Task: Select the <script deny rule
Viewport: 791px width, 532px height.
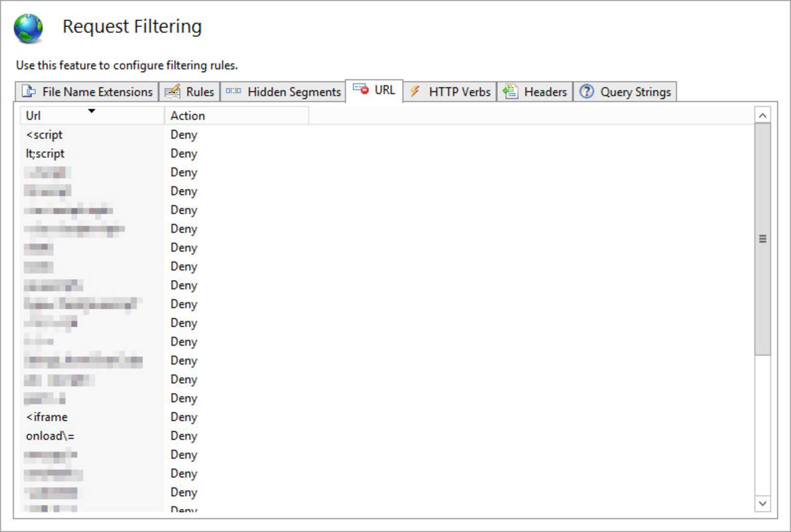Action: (44, 134)
